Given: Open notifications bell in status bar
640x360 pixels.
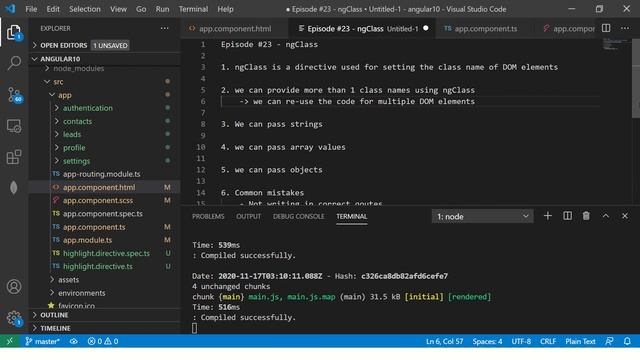Looking at the screenshot, I should coord(627,341).
